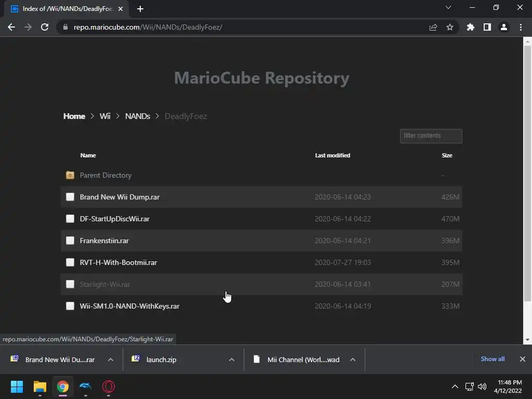Click the lock icon in the address bar

click(x=65, y=27)
